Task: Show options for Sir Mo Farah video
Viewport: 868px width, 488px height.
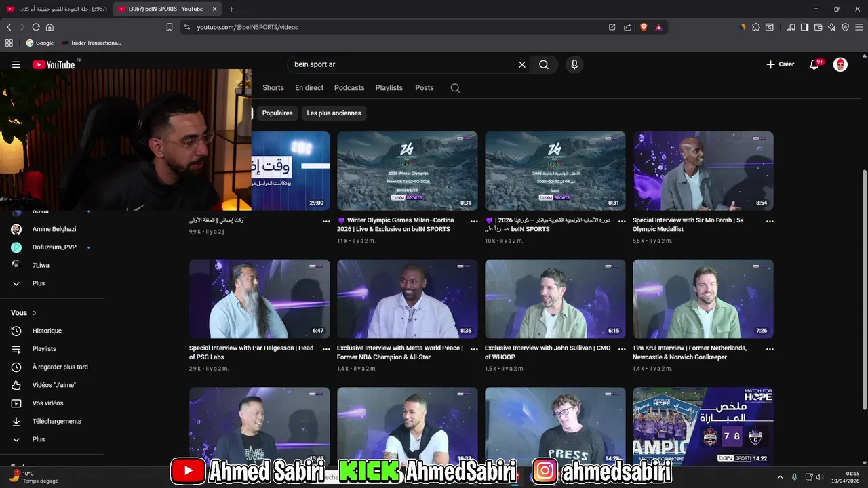Action: 770,222
